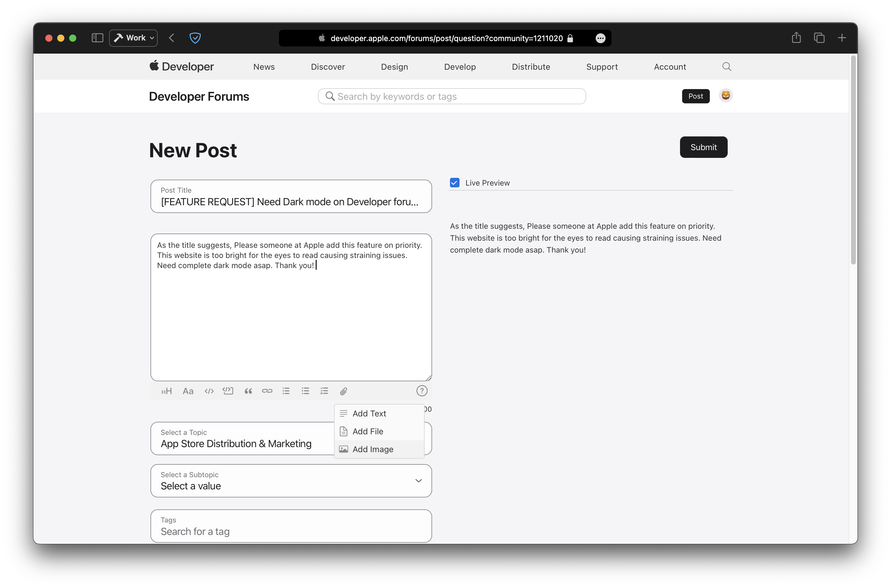Focus the Search by keywords or tags field
Viewport: 891px width, 588px height.
452,97
